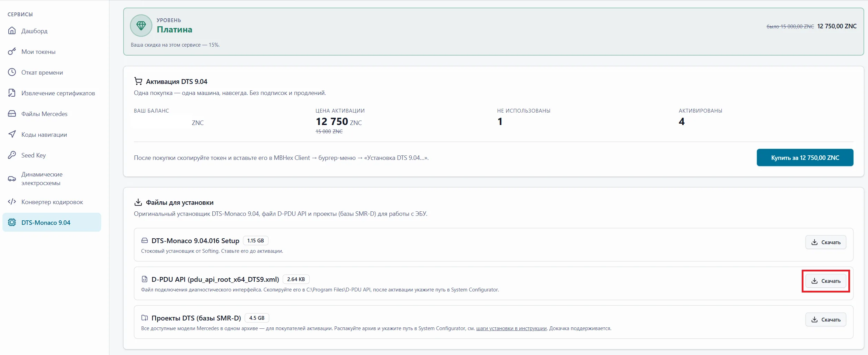Open шаги установки в инструкции link

click(511, 328)
